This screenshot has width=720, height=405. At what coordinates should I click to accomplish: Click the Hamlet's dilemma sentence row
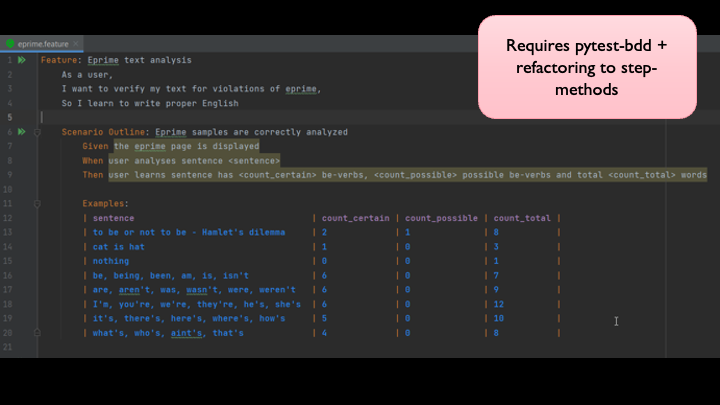tap(188, 232)
